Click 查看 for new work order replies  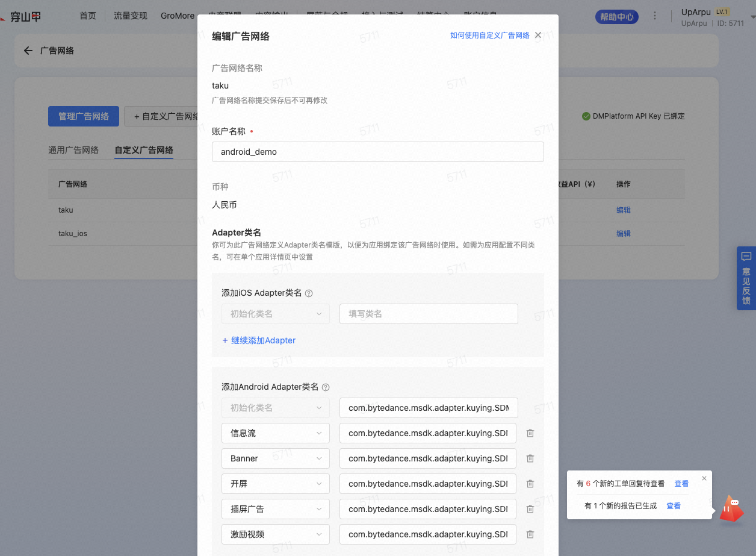(681, 484)
